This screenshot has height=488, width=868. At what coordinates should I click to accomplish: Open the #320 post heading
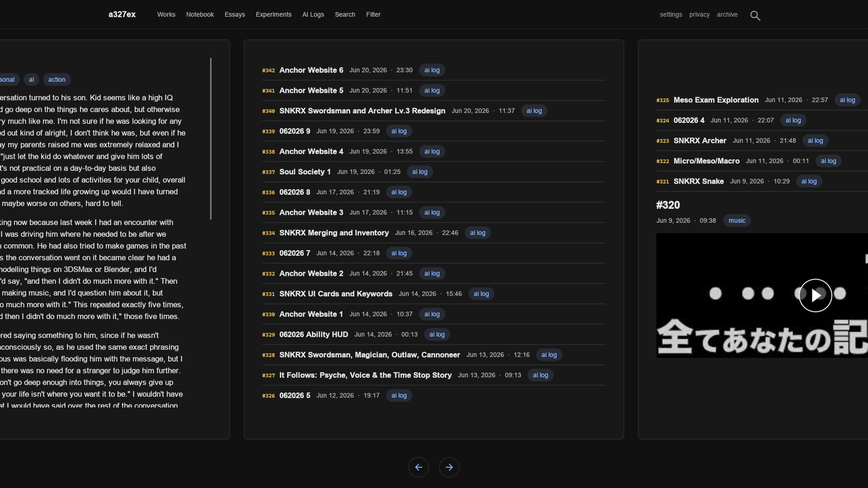[668, 205]
